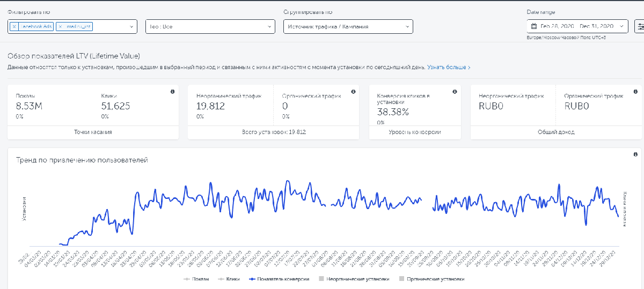The height and width of the screenshot is (289, 644).
Task: Open the Гео: Все dropdown
Action: [x=210, y=26]
